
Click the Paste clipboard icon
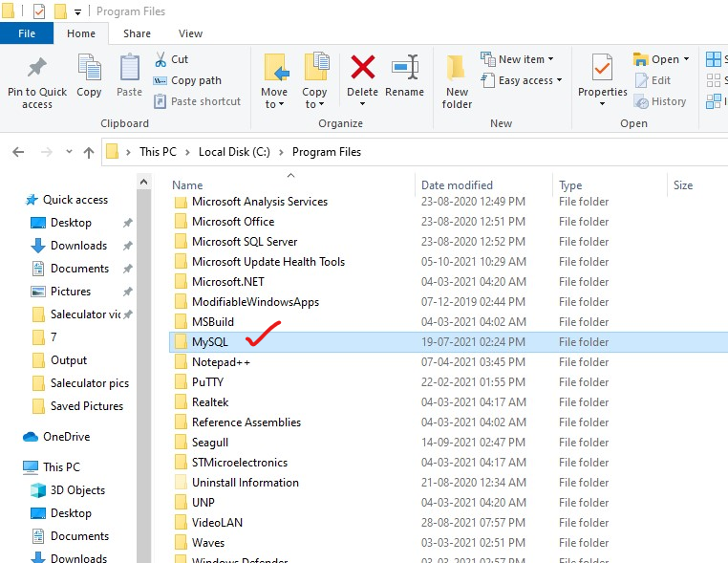pos(130,68)
